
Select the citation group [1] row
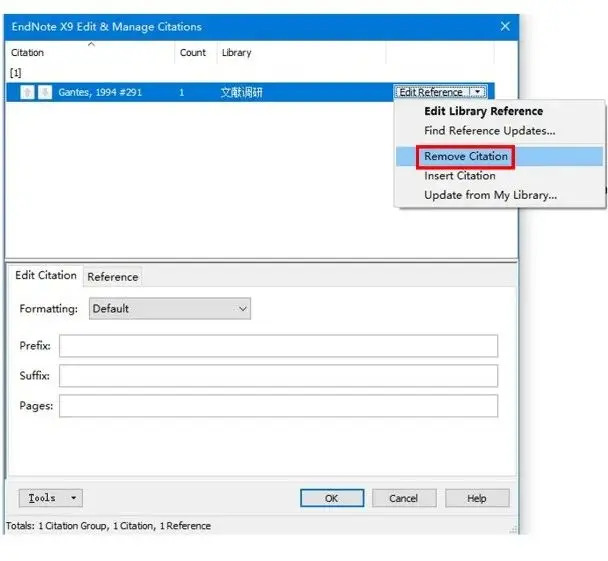tap(16, 73)
